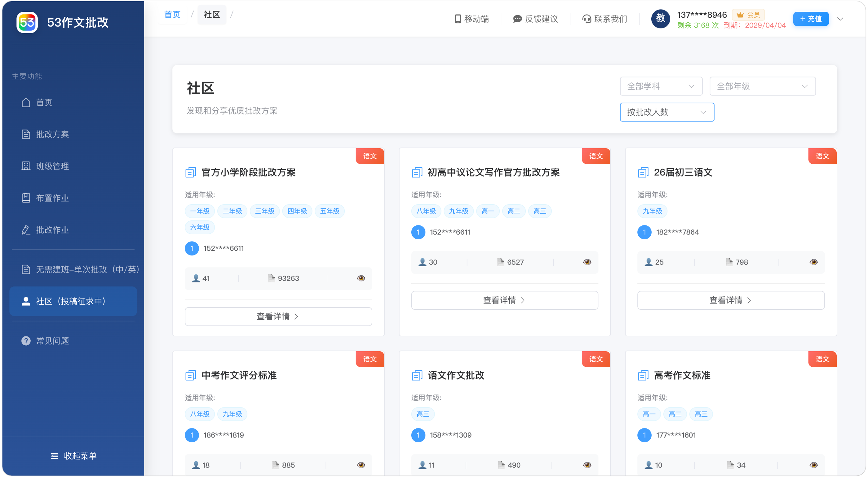Screen dimensions: 868x478
Task: Click the 无需建班-单次批改(中/英) menu item
Action: pos(73,269)
